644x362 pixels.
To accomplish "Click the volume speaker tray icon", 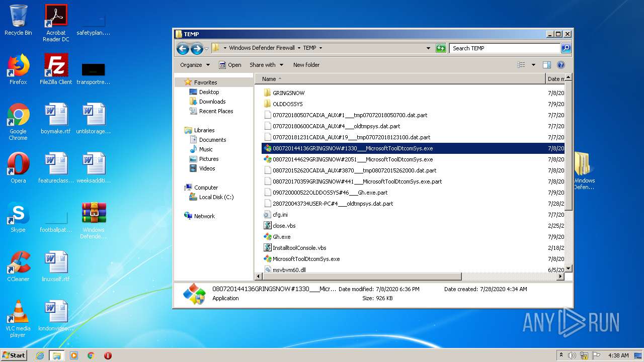I will 572,355.
